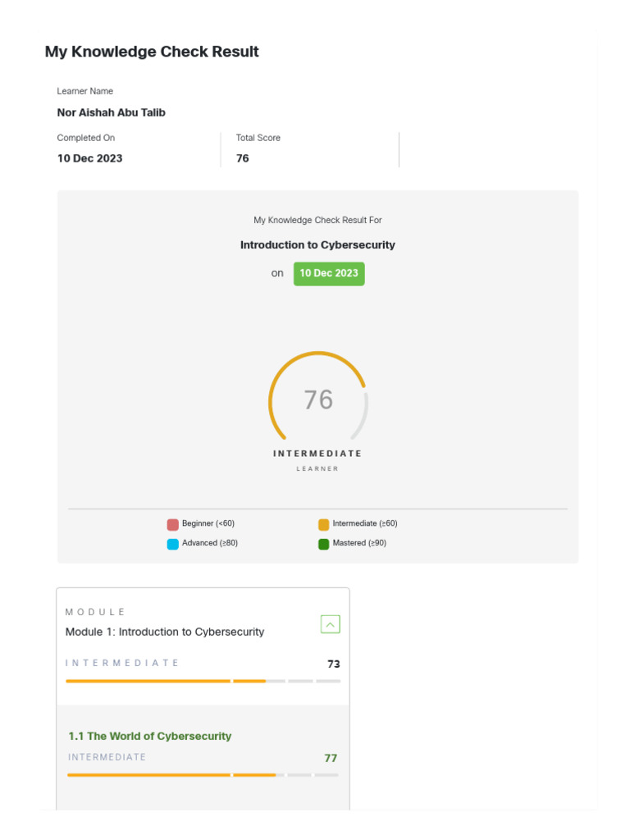Click the orange Intermediate legend swatch
Image resolution: width=630 pixels, height=840 pixels.
pyautogui.click(x=323, y=524)
